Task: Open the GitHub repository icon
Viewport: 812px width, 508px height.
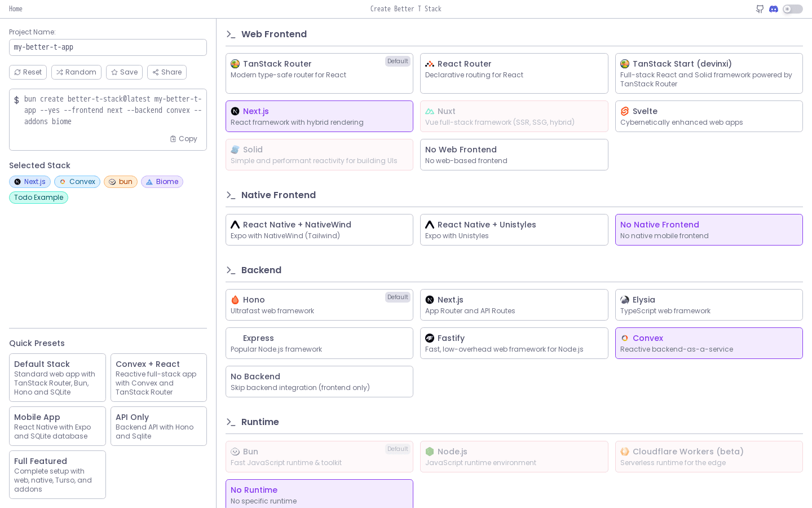Action: tap(760, 9)
